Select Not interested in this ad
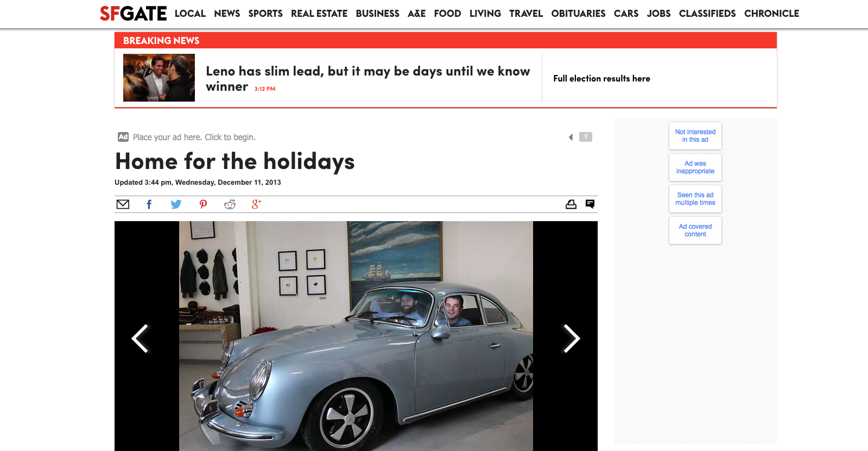 pyautogui.click(x=695, y=136)
